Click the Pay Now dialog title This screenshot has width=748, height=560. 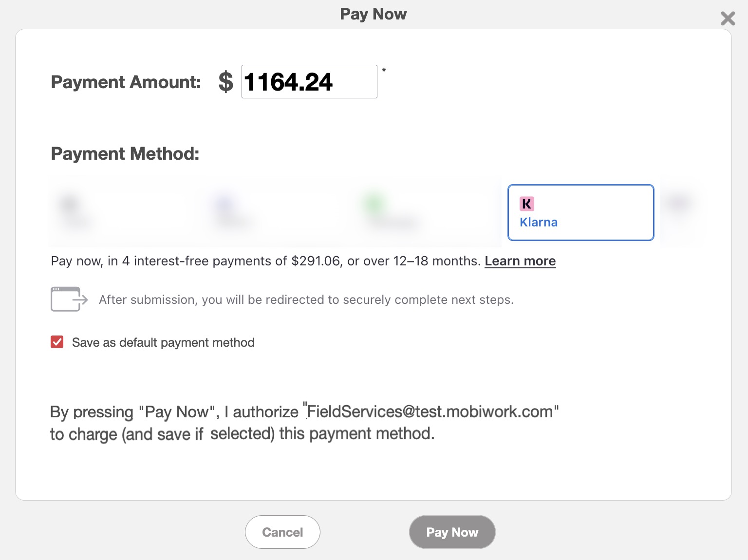point(374,14)
